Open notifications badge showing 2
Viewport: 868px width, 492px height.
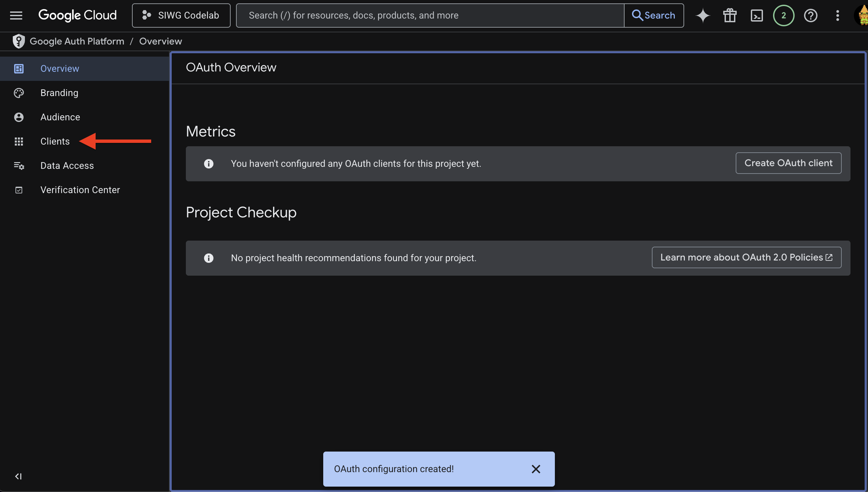pos(783,15)
